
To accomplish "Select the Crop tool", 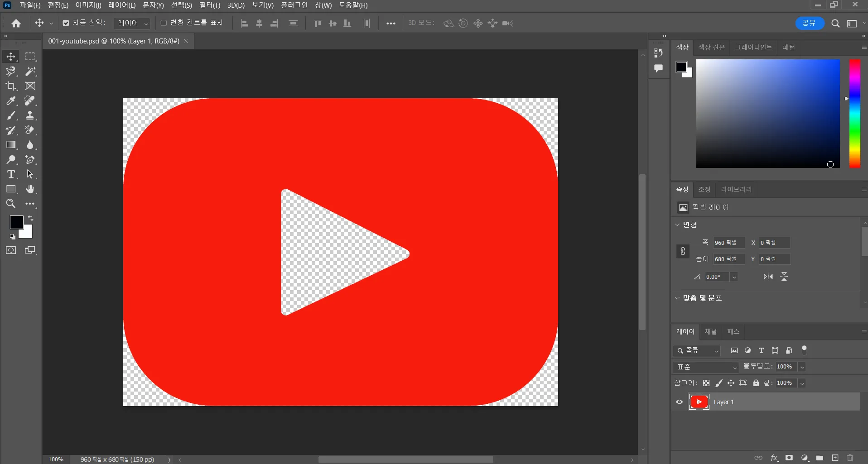I will coord(11,86).
